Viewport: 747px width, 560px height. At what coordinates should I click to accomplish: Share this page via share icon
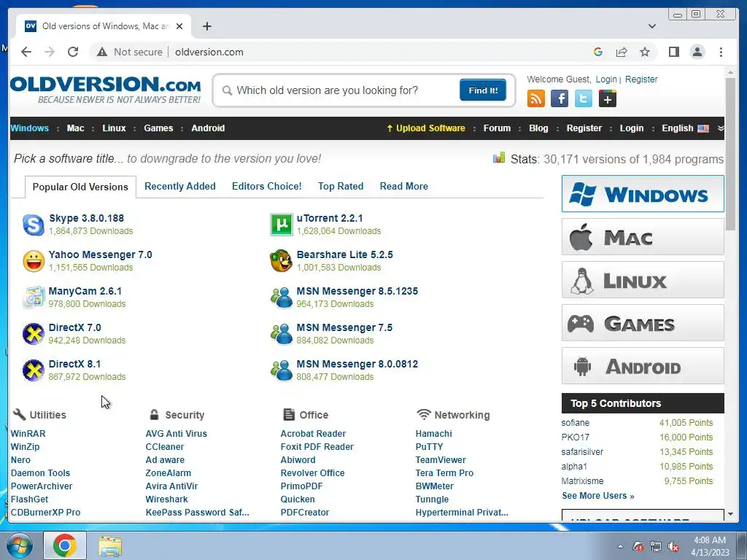[x=622, y=52]
